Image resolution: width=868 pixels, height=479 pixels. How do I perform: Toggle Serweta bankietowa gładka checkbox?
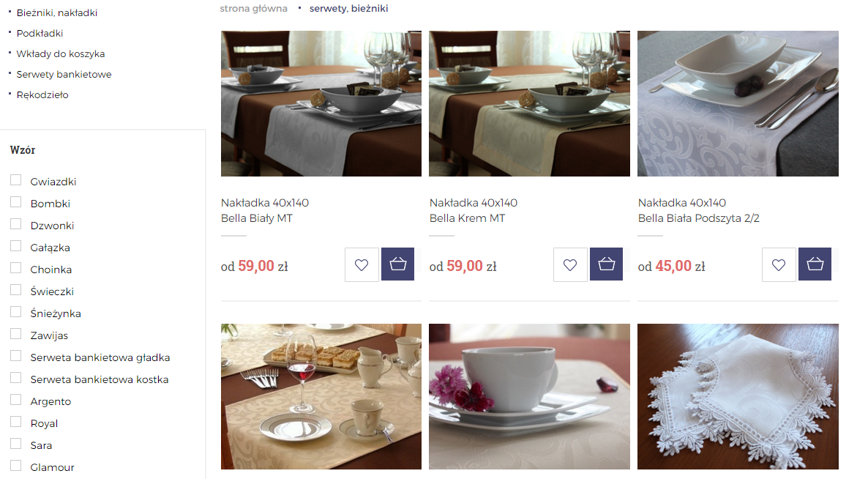click(x=16, y=356)
